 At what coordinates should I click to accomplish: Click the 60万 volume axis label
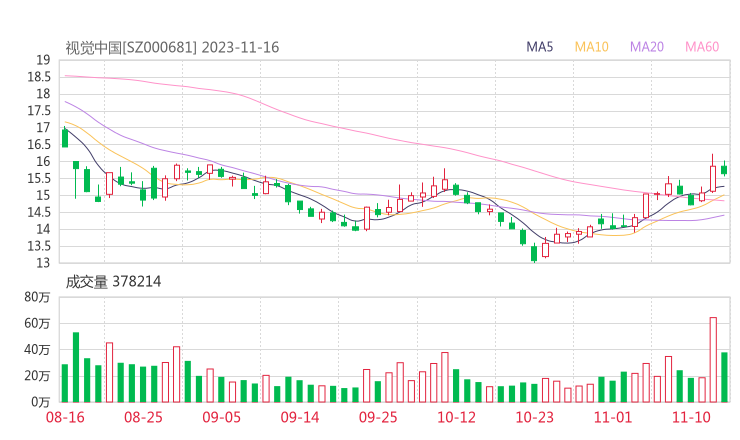coord(37,323)
